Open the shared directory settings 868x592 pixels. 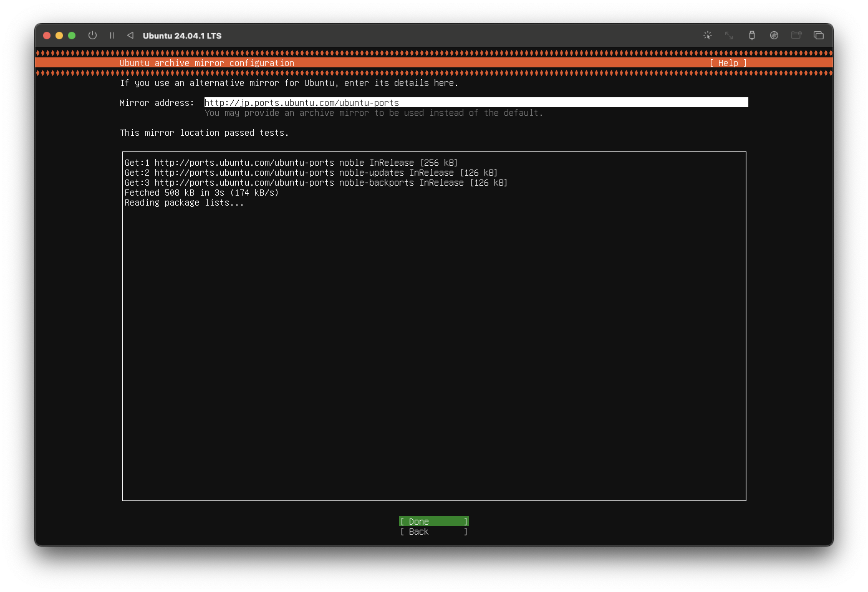[x=796, y=36]
